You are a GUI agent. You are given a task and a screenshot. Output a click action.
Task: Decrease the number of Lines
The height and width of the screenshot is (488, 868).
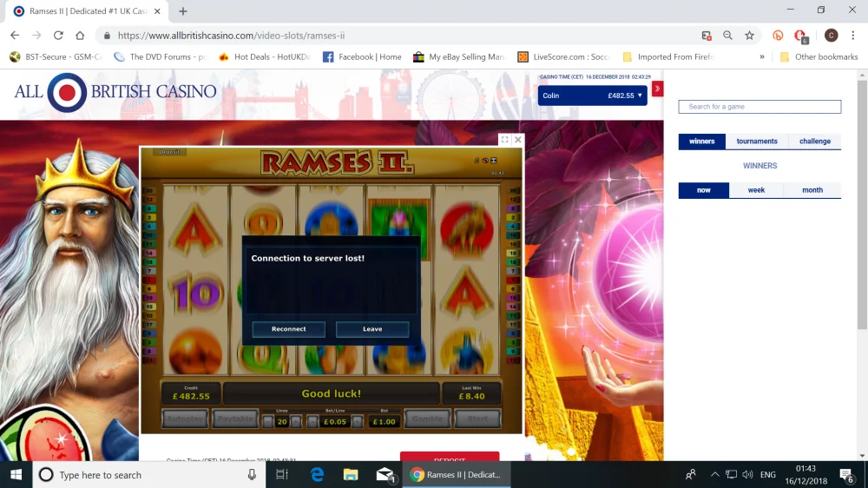click(x=268, y=421)
